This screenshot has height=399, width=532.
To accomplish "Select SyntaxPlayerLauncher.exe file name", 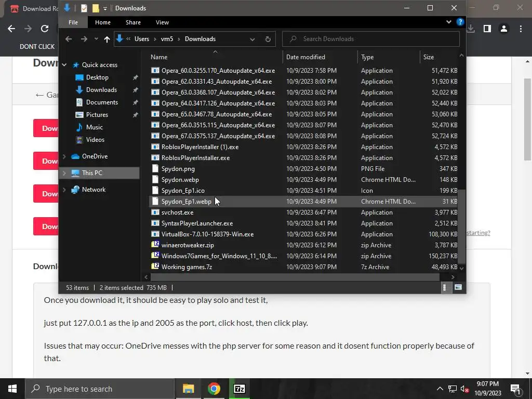I will (197, 223).
